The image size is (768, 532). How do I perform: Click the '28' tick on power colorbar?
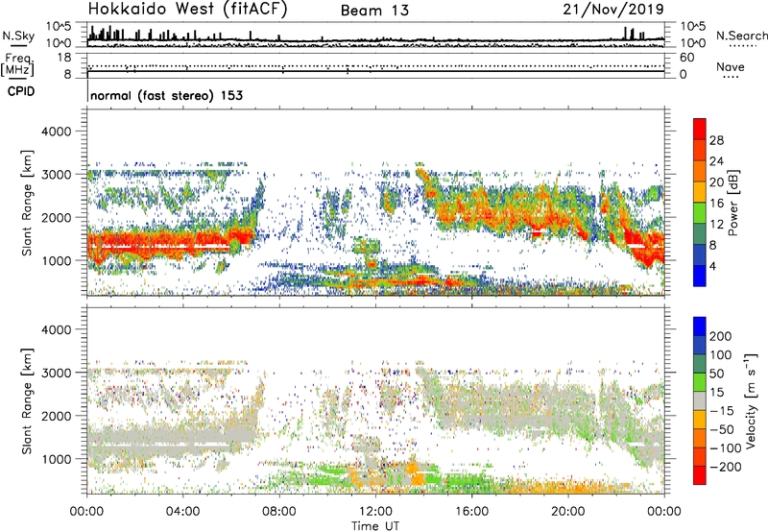(716, 140)
